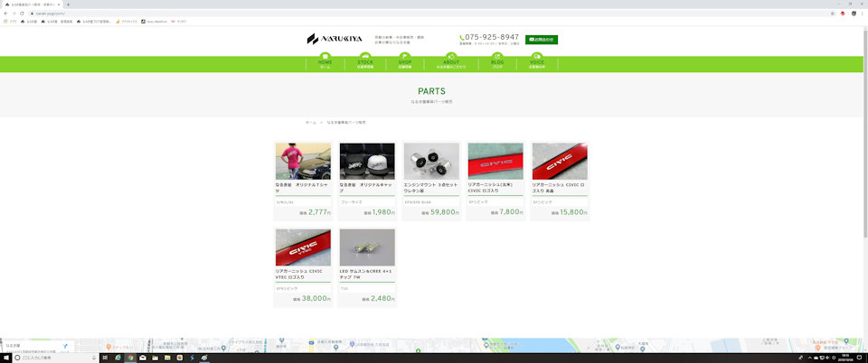Image resolution: width=868 pixels, height=363 pixels.
Task: Open the notification center icon
Action: click(859, 358)
